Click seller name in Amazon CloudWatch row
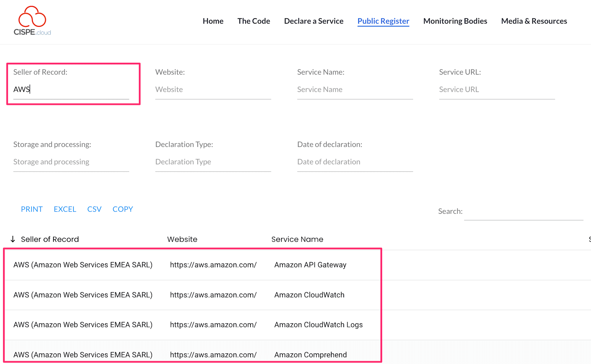591x364 pixels. pyautogui.click(x=83, y=295)
